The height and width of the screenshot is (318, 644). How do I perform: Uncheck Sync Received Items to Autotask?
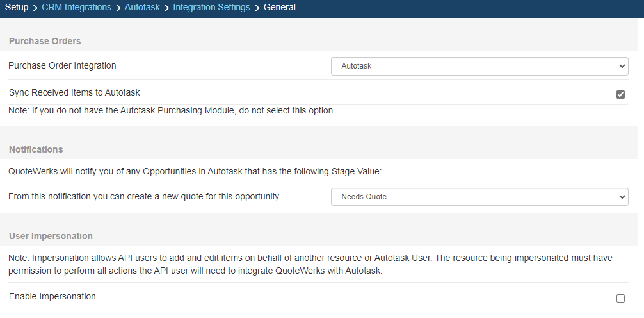click(x=620, y=94)
